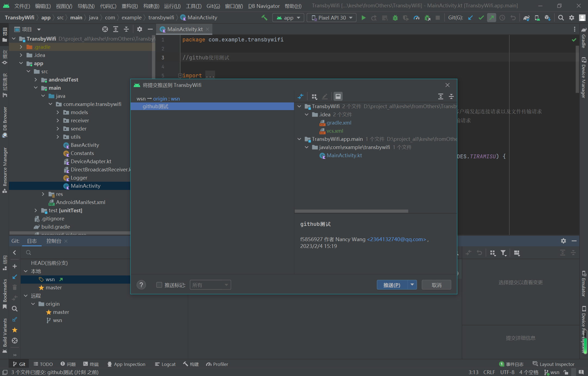Click the Sync Project with Gradle icon

tap(526, 18)
